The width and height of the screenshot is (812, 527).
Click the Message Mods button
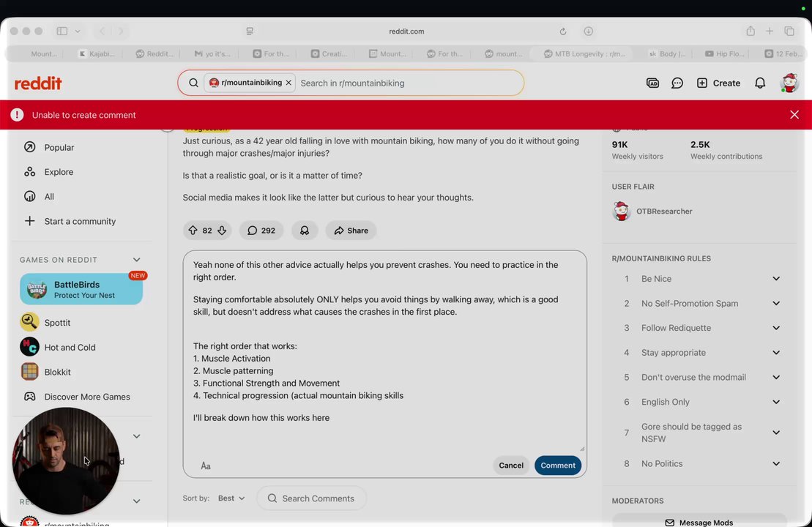(699, 523)
